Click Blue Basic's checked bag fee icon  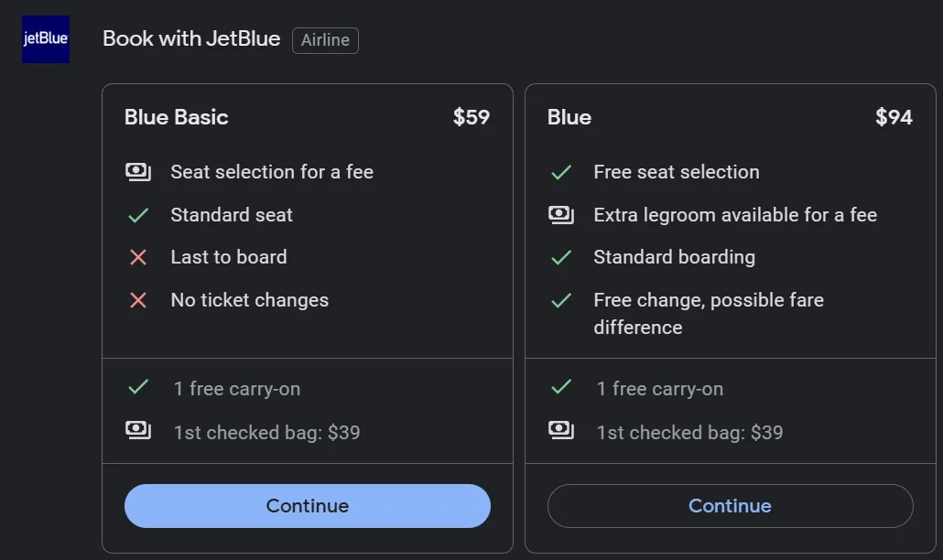(138, 430)
